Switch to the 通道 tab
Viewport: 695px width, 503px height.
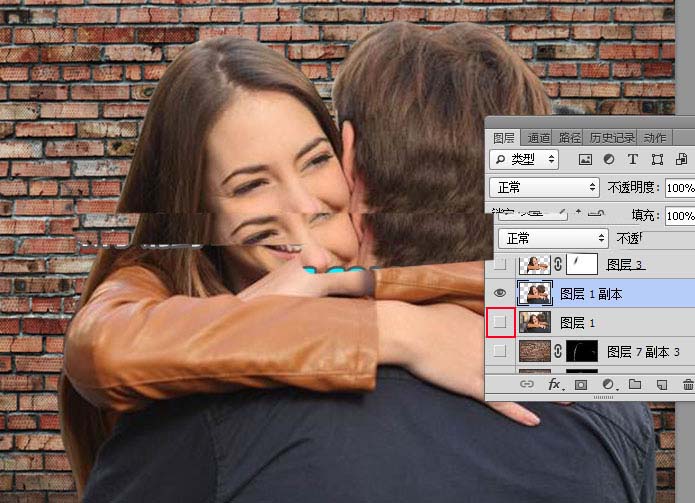[539, 138]
